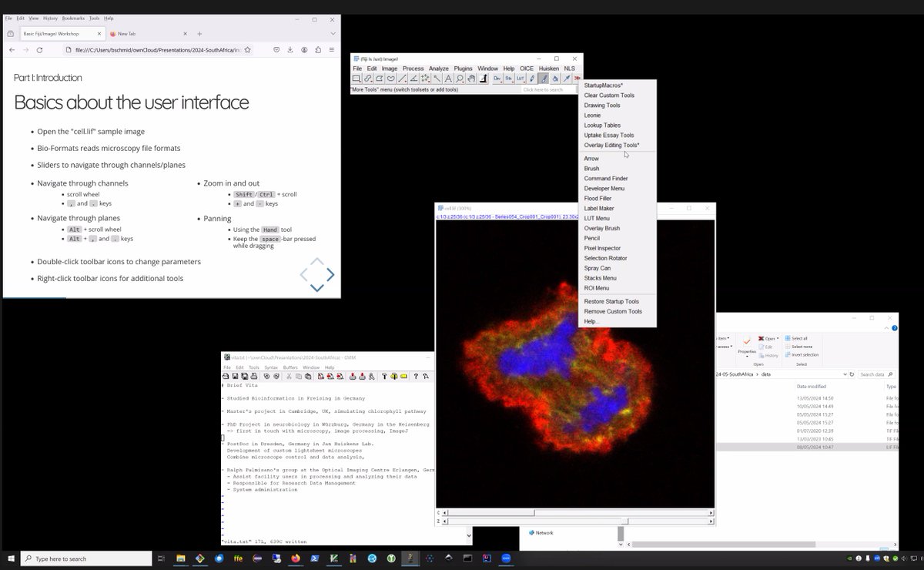Select the Freehand selection tool in Fiji
924x570 pixels.
(391, 79)
